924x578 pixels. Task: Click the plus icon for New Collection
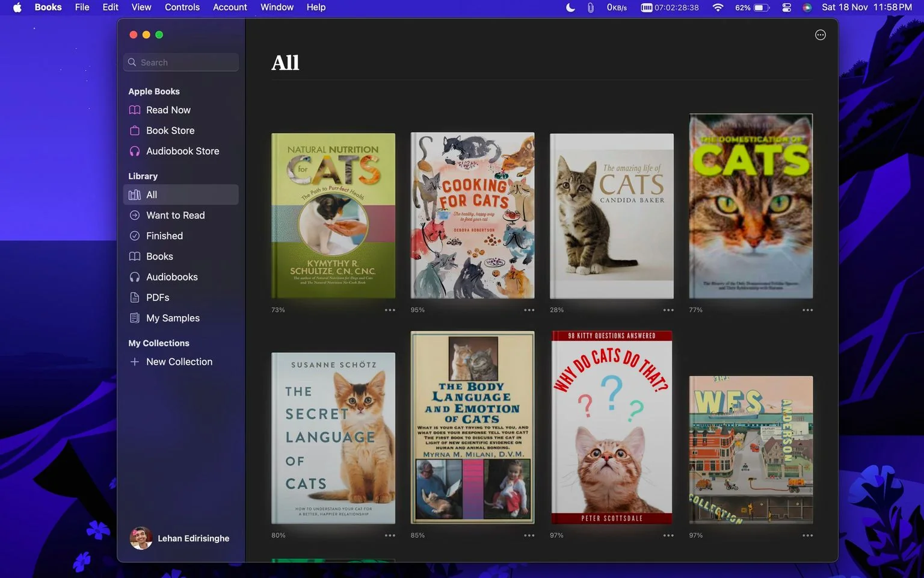coord(135,362)
